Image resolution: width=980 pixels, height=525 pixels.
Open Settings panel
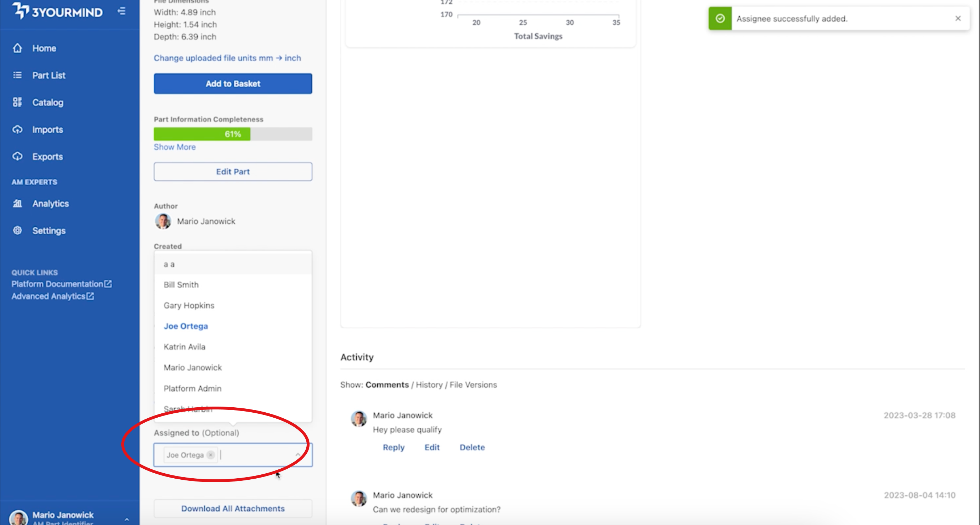coord(49,230)
